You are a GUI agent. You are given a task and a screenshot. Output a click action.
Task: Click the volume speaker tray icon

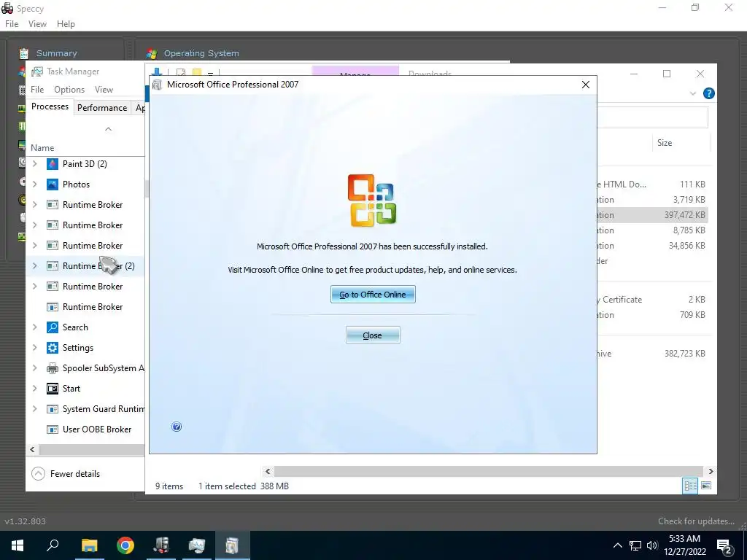tap(652, 545)
